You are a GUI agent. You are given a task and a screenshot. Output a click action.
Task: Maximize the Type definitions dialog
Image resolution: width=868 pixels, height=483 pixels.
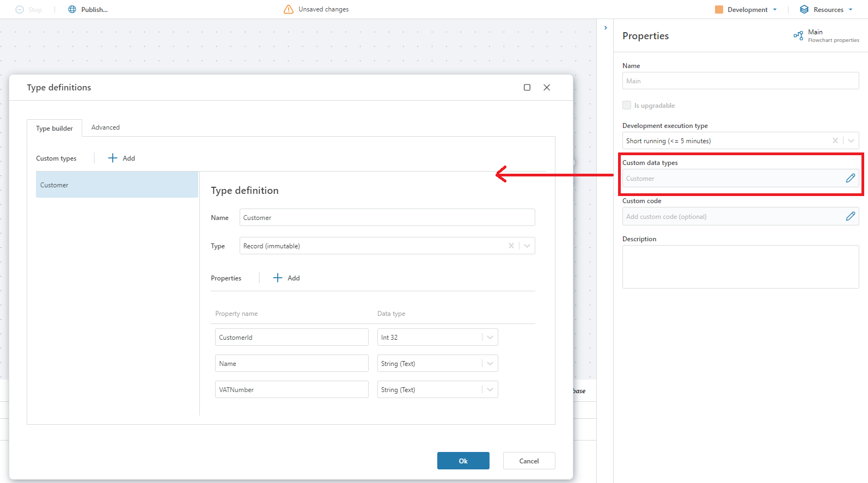tap(527, 87)
